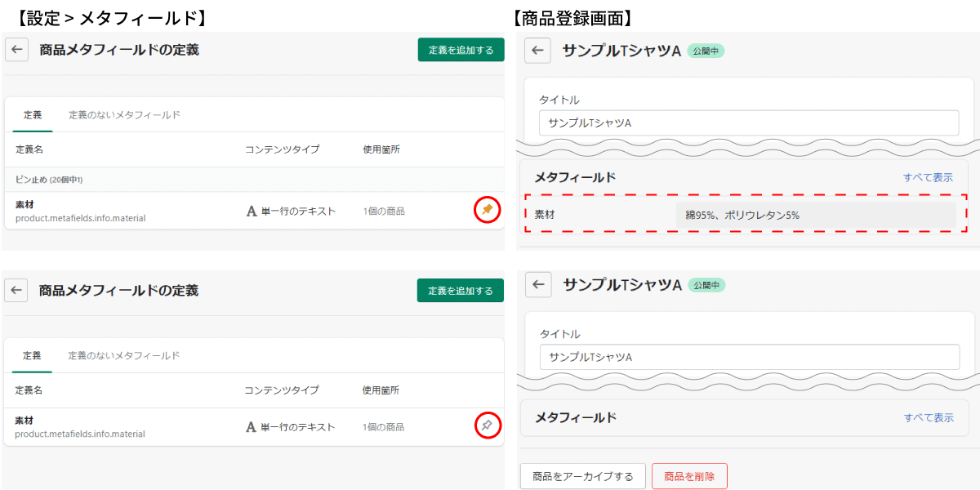This screenshot has height=490, width=980.
Task: Click 定義名 column header in upper panel
Action: 29,149
